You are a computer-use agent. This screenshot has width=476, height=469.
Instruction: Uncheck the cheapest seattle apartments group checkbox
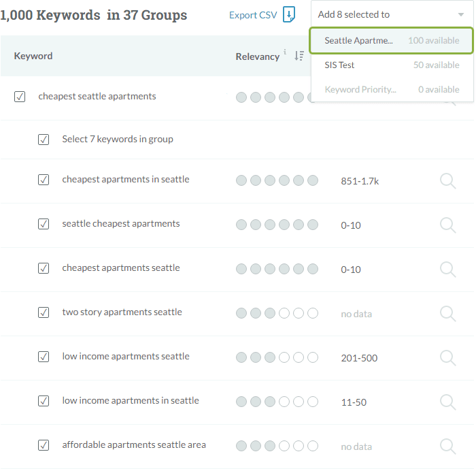[20, 97]
